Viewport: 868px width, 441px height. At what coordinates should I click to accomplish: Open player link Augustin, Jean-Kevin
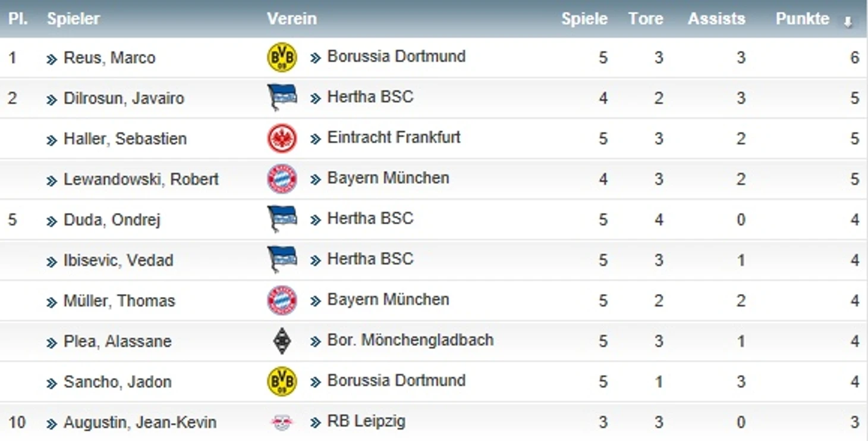tap(140, 423)
